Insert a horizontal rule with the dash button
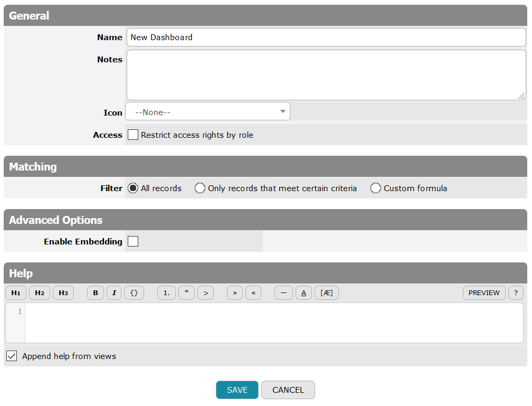The height and width of the screenshot is (406, 532). click(283, 293)
